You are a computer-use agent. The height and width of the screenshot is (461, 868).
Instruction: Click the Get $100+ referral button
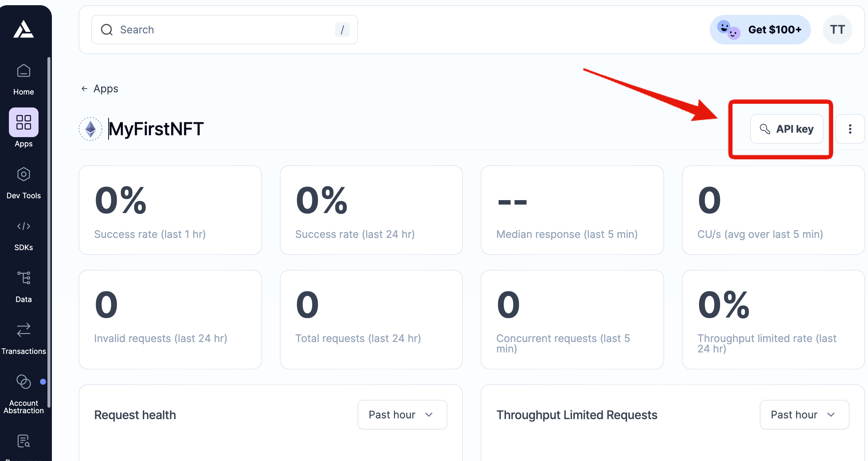(760, 30)
